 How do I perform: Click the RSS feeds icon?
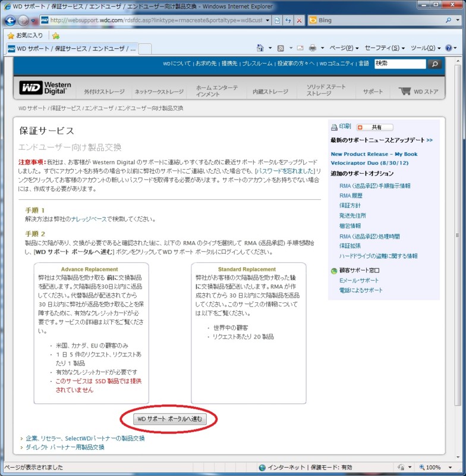coord(281,48)
